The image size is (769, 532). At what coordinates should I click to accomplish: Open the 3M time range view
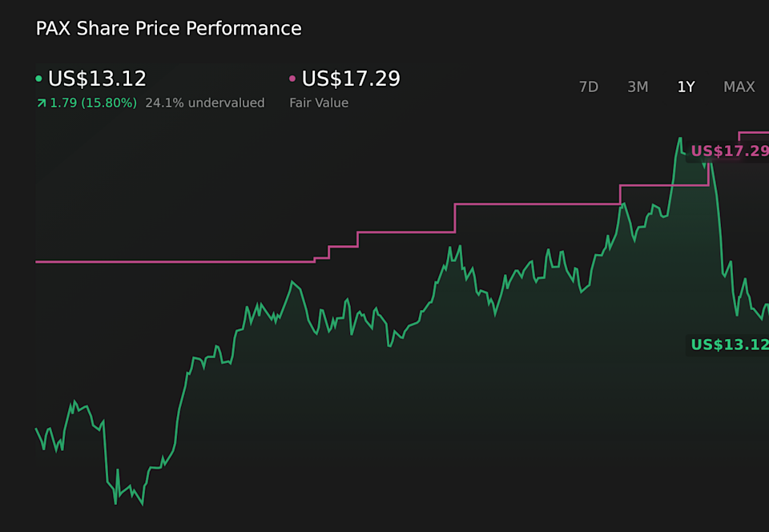[638, 87]
